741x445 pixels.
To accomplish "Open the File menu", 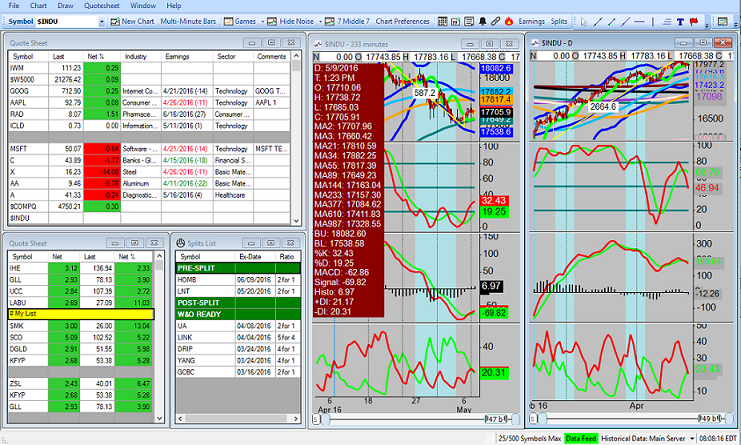I will pyautogui.click(x=14, y=6).
